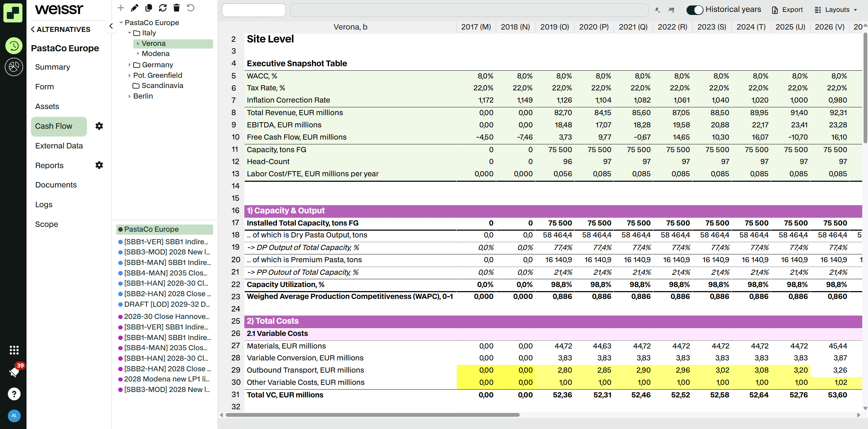
Task: Open the Layouts dropdown
Action: tap(836, 10)
